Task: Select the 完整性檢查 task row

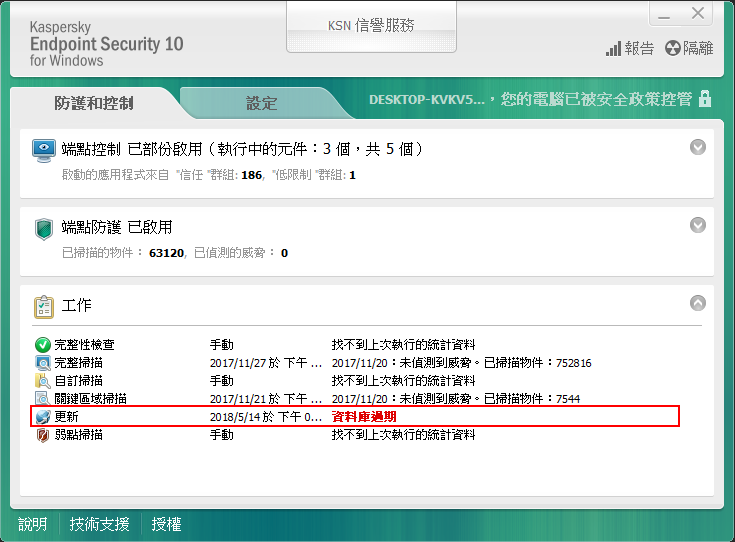Action: click(355, 345)
